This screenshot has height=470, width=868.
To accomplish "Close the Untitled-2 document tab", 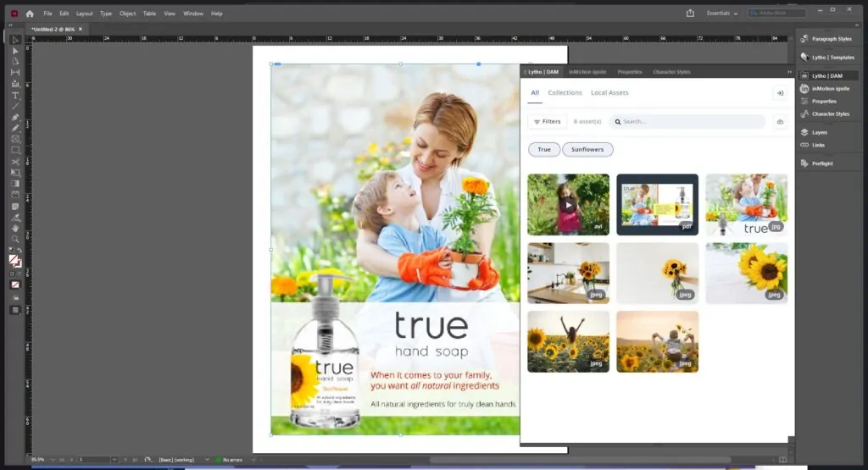I will (x=81, y=30).
